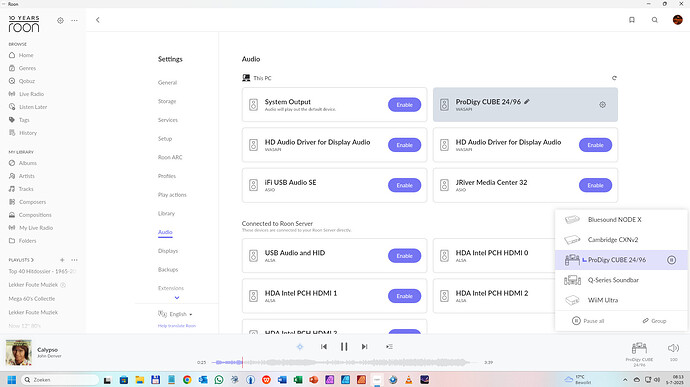Click the Pause all button
690x387 pixels.
point(588,321)
